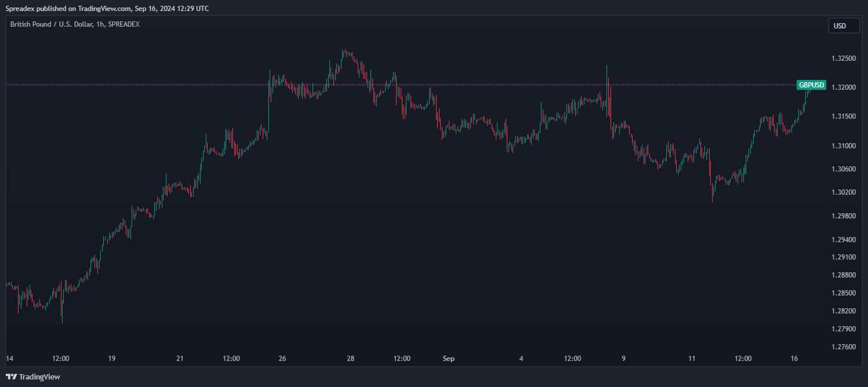
Task: Select the 1.27600 price axis label
Action: tap(842, 347)
